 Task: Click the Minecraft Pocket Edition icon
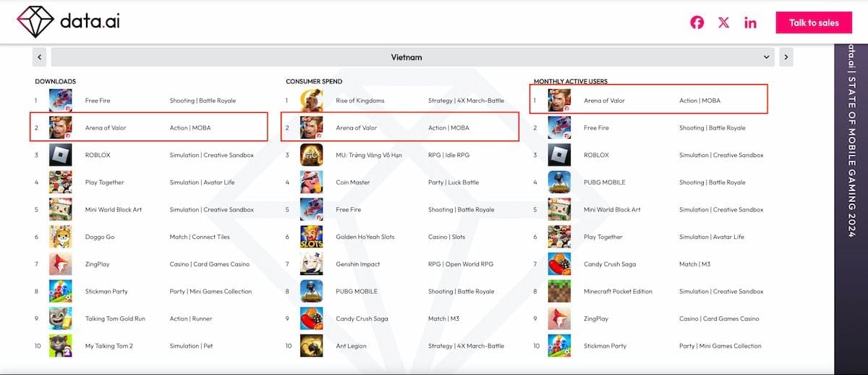coord(559,291)
